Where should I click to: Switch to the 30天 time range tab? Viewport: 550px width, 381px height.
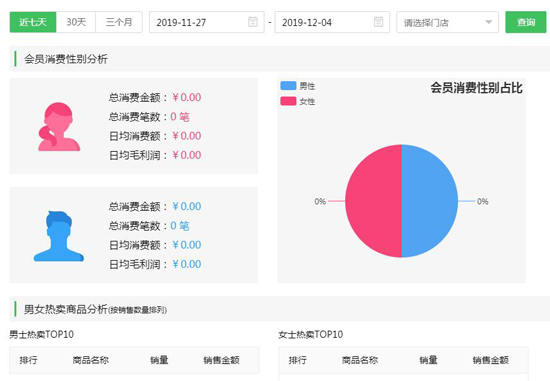pos(76,22)
